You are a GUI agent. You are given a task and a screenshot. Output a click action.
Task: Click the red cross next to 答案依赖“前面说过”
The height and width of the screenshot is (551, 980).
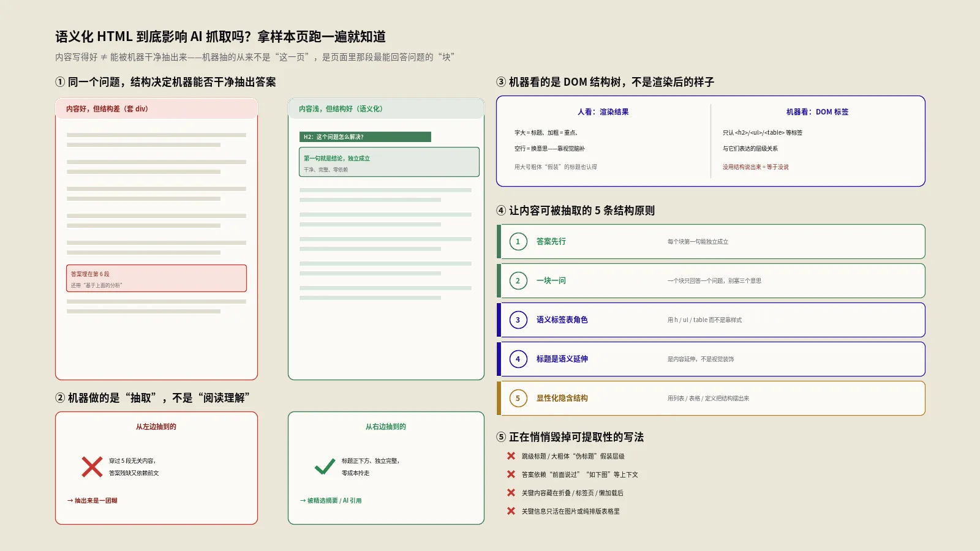[x=511, y=474]
